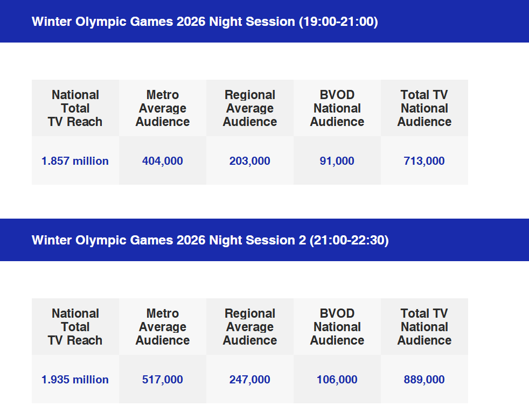Viewport: 529px width, 420px height.
Task: Click National Total TV Reach header above 1.857 million
Action: coord(75,108)
